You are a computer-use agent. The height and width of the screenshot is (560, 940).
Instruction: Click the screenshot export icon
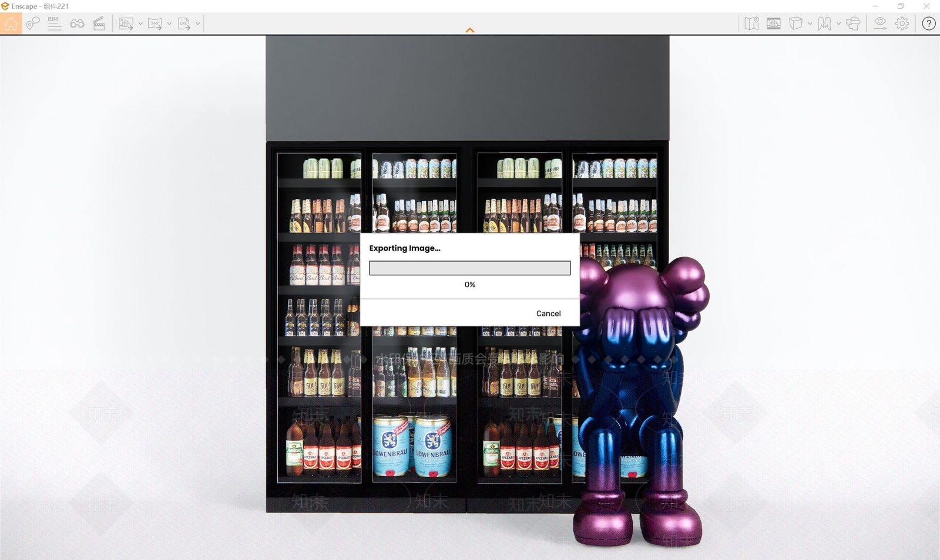coord(126,23)
